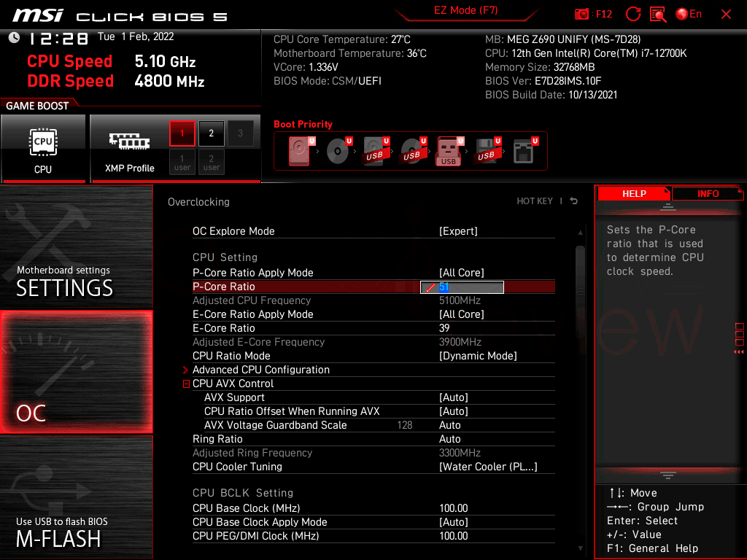747x560 pixels.
Task: Select the hard disk boot device icon
Action: point(299,151)
